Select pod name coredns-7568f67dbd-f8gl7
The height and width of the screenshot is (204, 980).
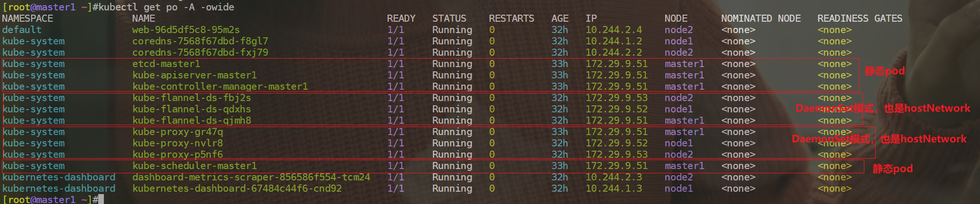[200, 41]
